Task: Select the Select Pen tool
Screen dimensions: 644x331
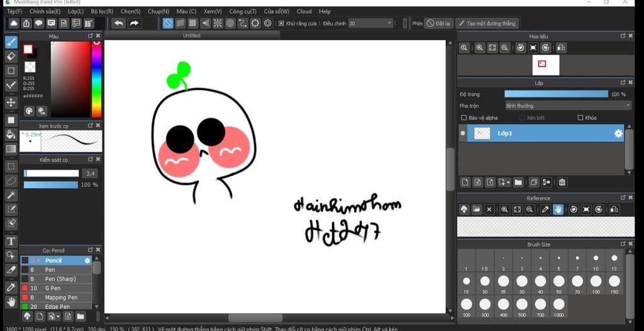Action: pyautogui.click(x=11, y=210)
